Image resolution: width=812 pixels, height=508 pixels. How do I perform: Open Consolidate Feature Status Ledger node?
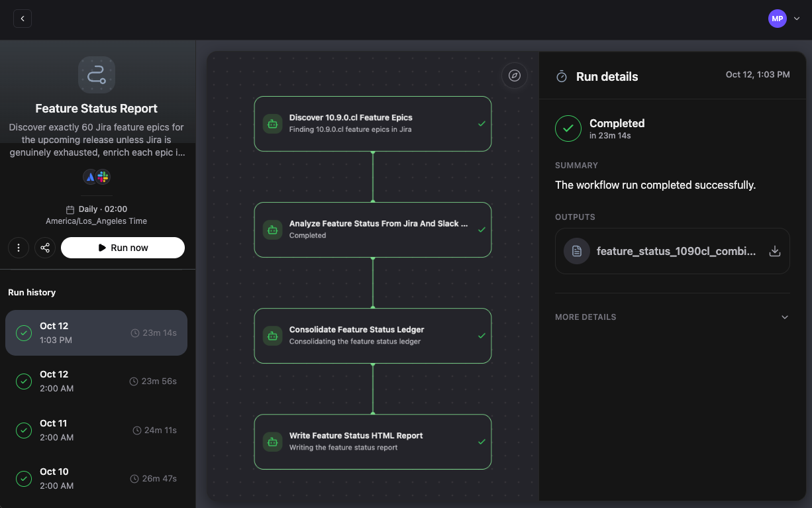point(373,336)
